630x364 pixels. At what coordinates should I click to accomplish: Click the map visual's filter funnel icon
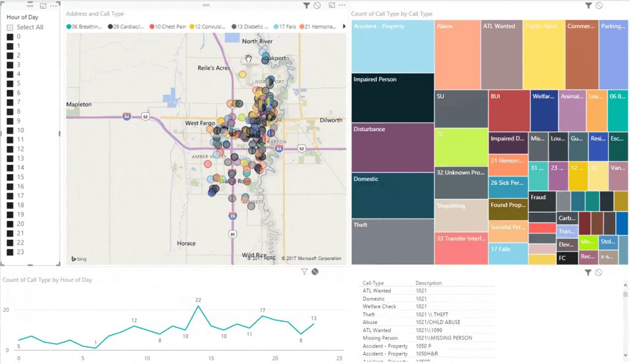tap(306, 6)
